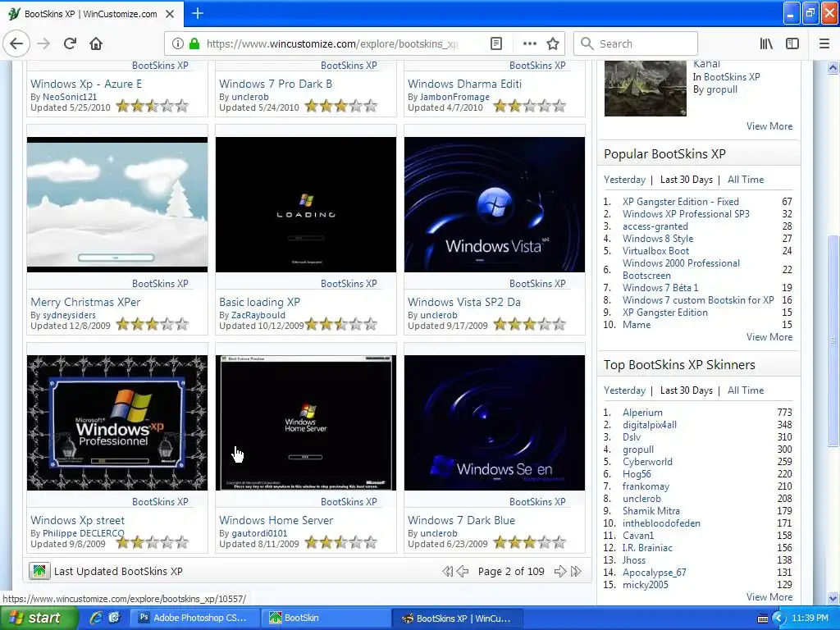View Alperium skinner profile
Screen dimensions: 840x630
pyautogui.click(x=642, y=413)
